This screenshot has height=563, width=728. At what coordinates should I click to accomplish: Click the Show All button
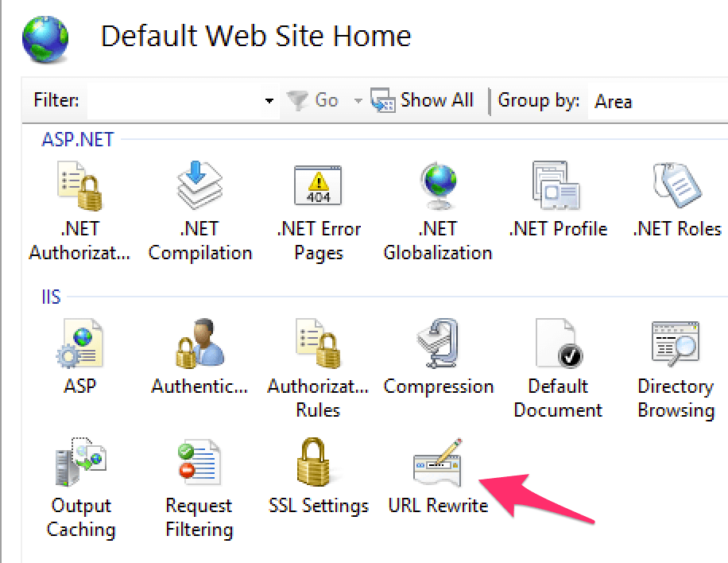423,100
